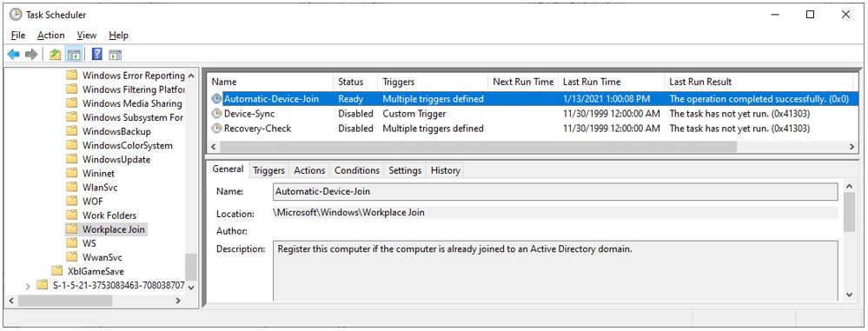
Task: Click inside the Description text box
Action: pyautogui.click(x=555, y=272)
